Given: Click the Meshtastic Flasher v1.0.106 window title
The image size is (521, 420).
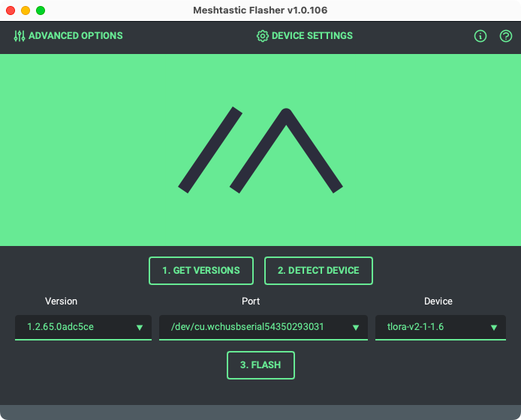Looking at the screenshot, I should tap(260, 10).
